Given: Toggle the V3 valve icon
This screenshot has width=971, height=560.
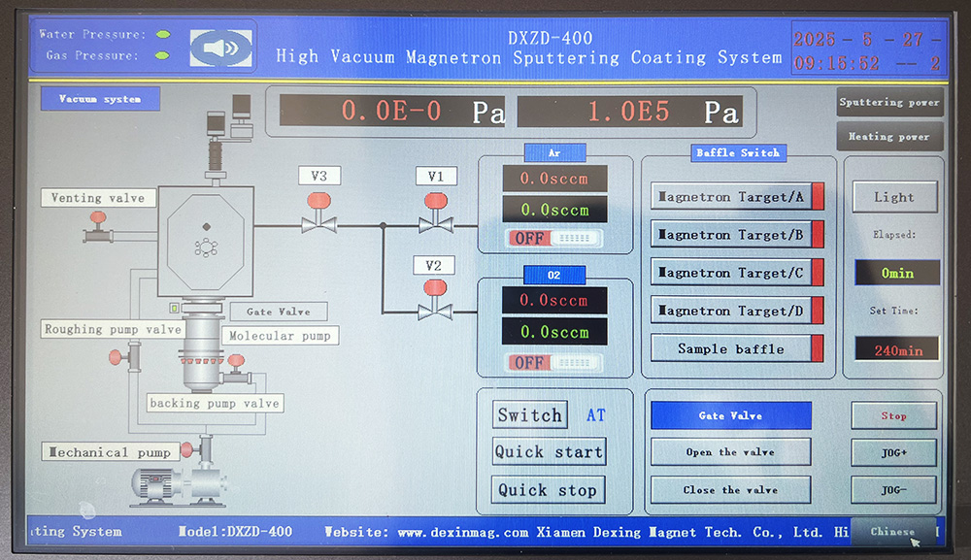Looking at the screenshot, I should click(x=318, y=214).
